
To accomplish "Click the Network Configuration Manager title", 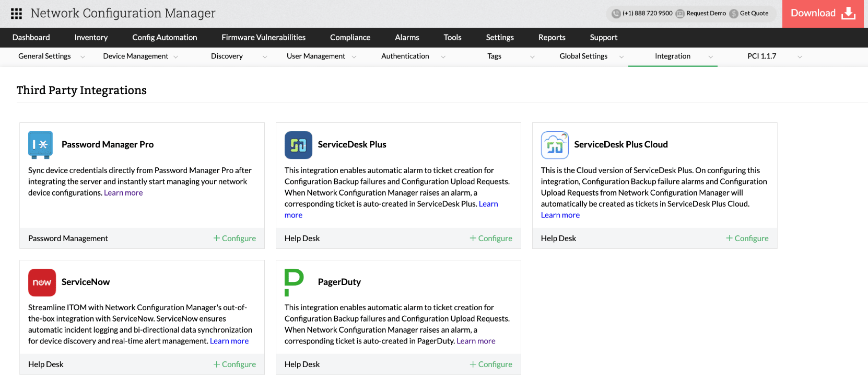I will coord(123,14).
